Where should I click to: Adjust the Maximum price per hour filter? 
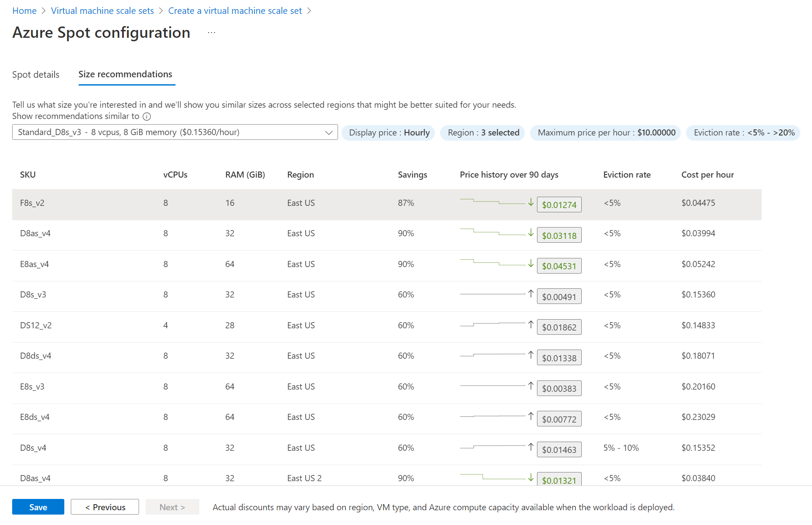click(606, 133)
